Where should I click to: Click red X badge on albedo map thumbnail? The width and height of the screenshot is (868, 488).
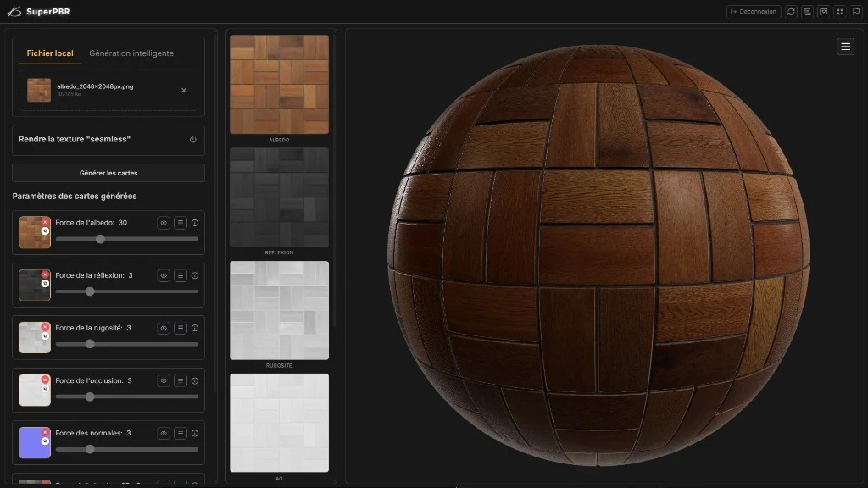[x=46, y=223]
